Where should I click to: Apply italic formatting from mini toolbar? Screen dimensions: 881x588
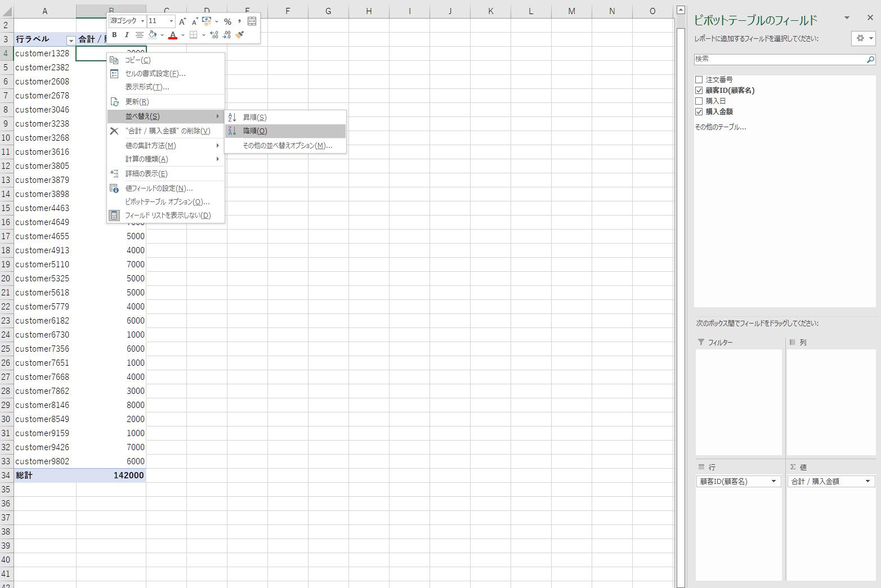[x=127, y=35]
